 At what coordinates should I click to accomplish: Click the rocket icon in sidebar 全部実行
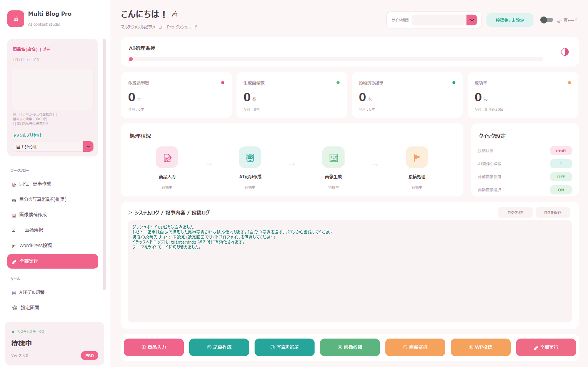pos(14,262)
